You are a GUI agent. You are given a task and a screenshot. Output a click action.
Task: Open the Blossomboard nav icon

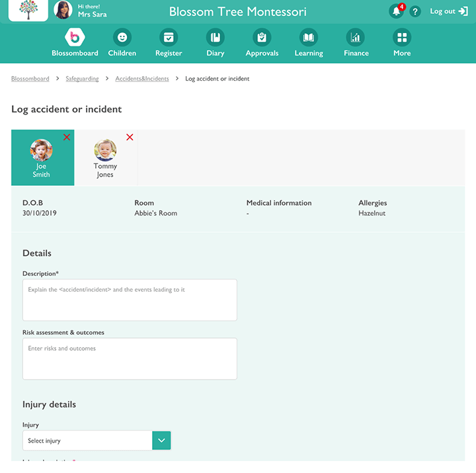(x=75, y=38)
